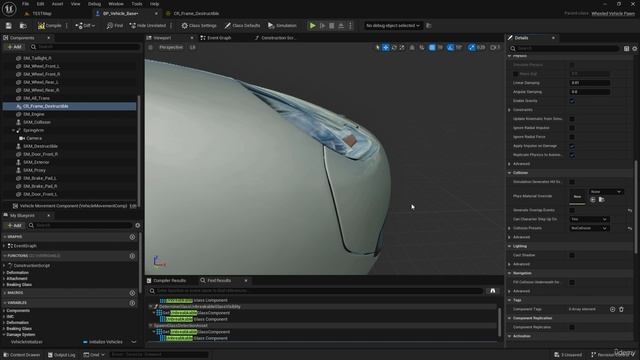This screenshot has height=360, width=640.
Task: Open My Blueprint settings gear
Action: 138,225
